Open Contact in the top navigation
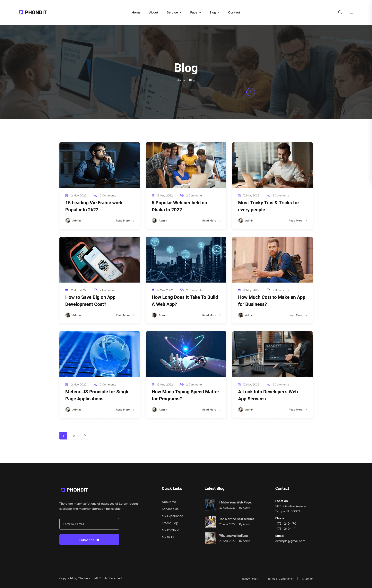The width and height of the screenshot is (372, 588). (234, 13)
